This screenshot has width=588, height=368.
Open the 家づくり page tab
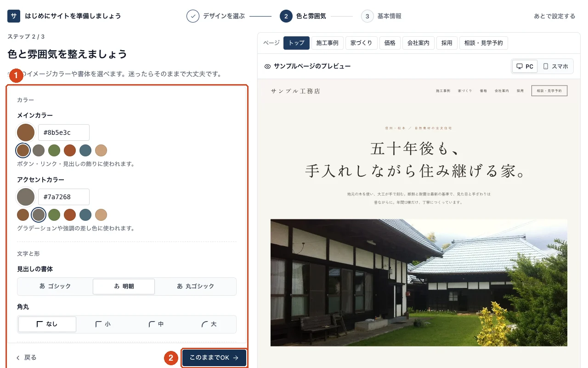[362, 43]
